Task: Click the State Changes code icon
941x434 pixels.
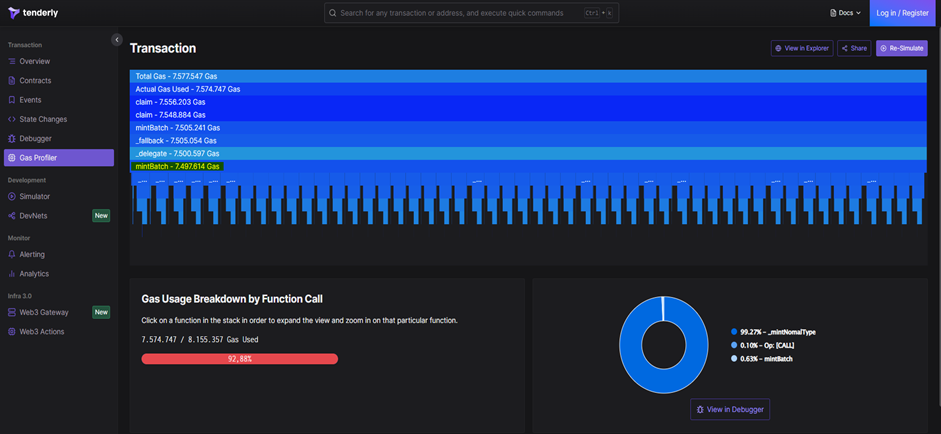Action: (12, 119)
